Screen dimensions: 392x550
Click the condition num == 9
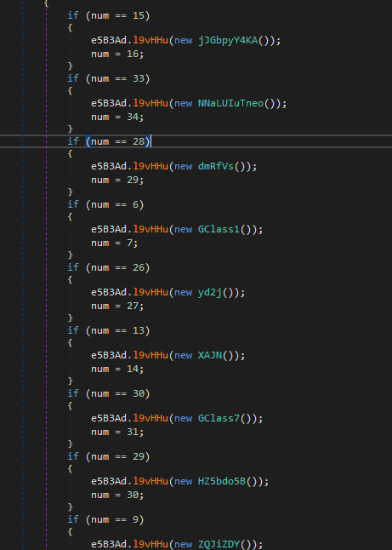(115, 519)
